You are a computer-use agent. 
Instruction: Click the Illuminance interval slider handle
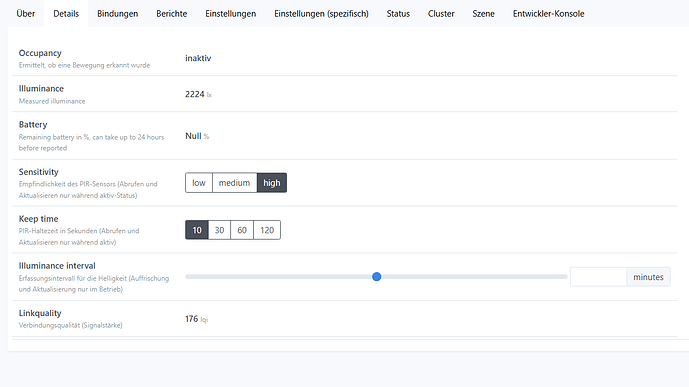coord(377,277)
